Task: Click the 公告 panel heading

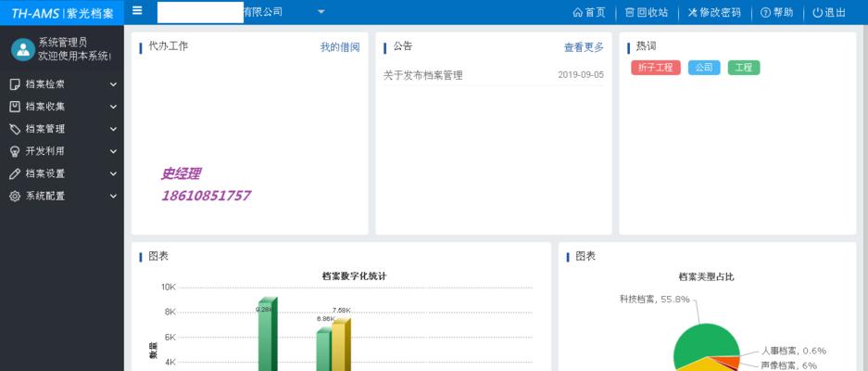Action: coord(403,46)
